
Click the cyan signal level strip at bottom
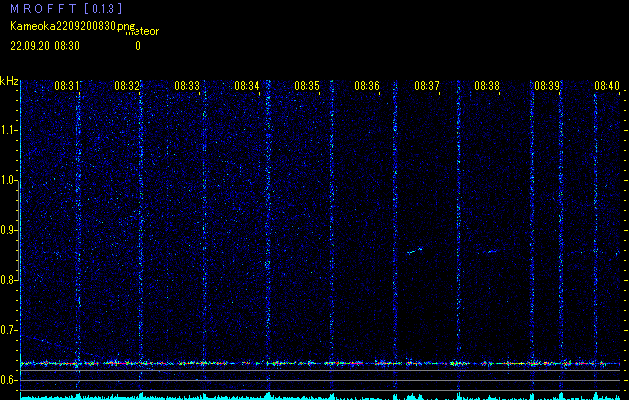tap(320, 396)
